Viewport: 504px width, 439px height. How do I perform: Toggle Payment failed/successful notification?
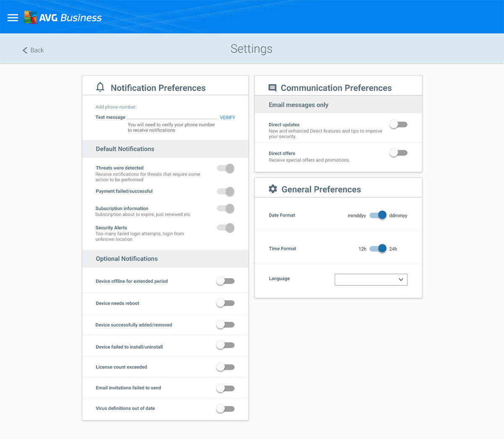click(x=226, y=191)
